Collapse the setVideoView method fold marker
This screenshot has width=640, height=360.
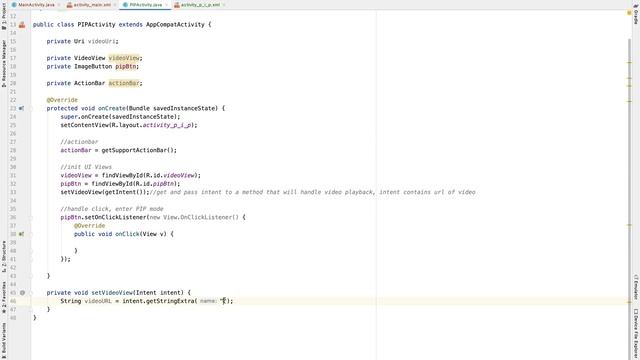tap(30, 293)
